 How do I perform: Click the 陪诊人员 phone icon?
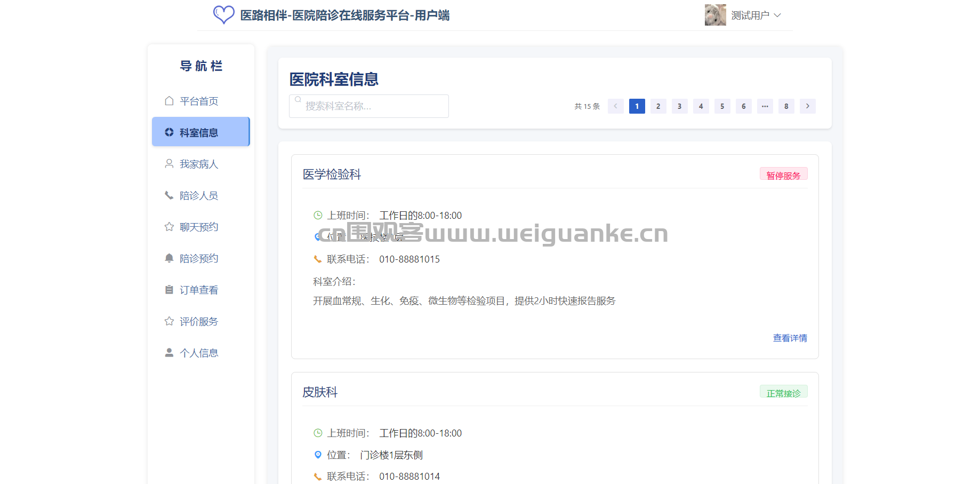169,195
